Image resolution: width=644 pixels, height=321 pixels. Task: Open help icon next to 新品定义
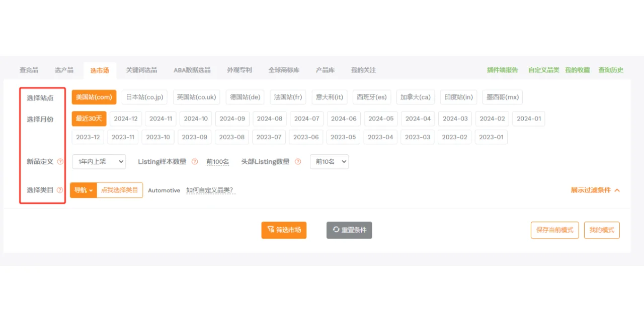60,162
